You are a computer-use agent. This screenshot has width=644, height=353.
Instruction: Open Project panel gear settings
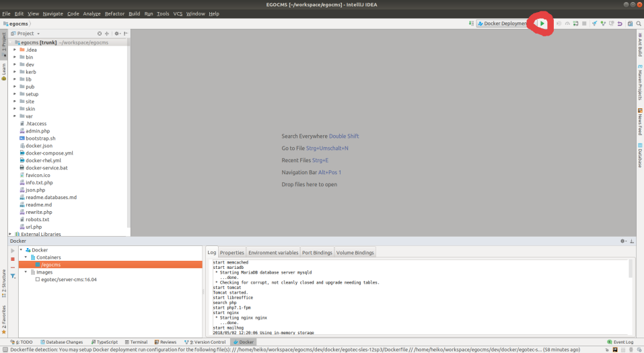(x=117, y=34)
